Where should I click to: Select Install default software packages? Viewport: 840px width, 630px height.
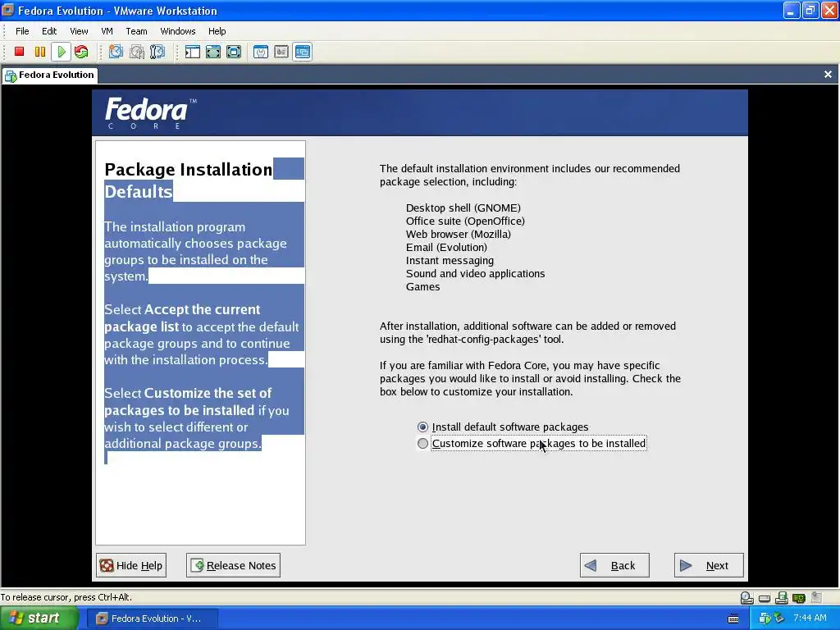tap(503, 427)
